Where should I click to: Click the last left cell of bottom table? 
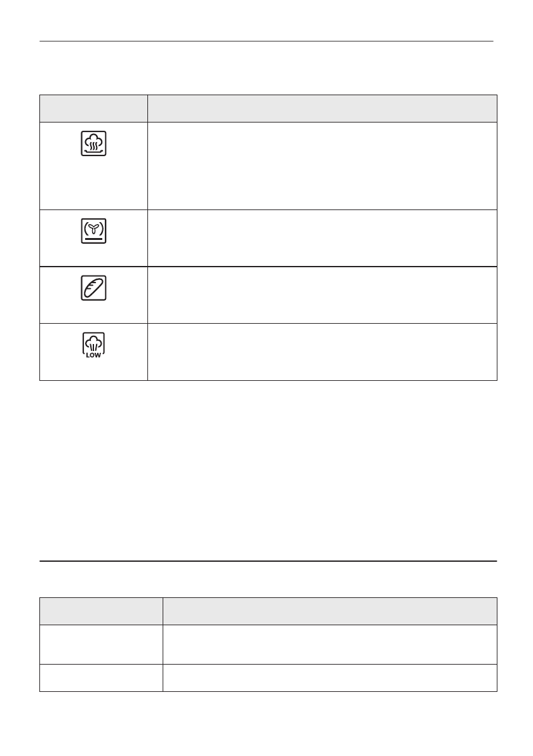pyautogui.click(x=101, y=678)
